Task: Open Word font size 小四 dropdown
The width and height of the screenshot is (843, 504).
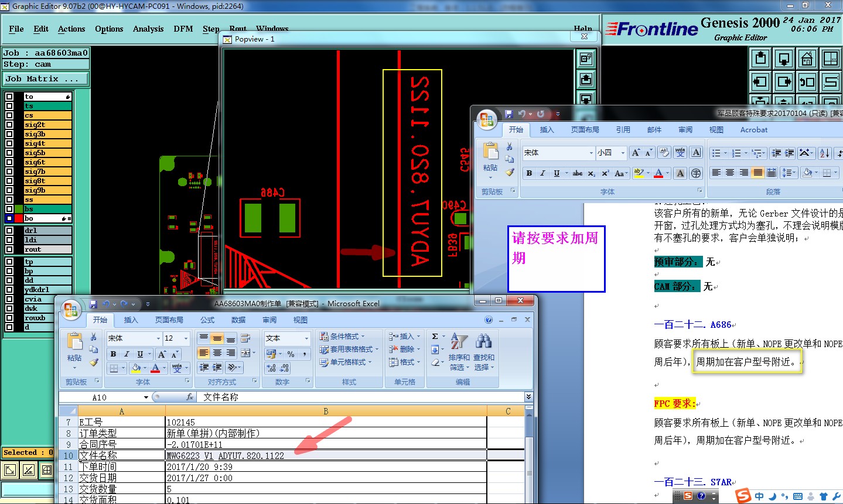Action: [623, 153]
